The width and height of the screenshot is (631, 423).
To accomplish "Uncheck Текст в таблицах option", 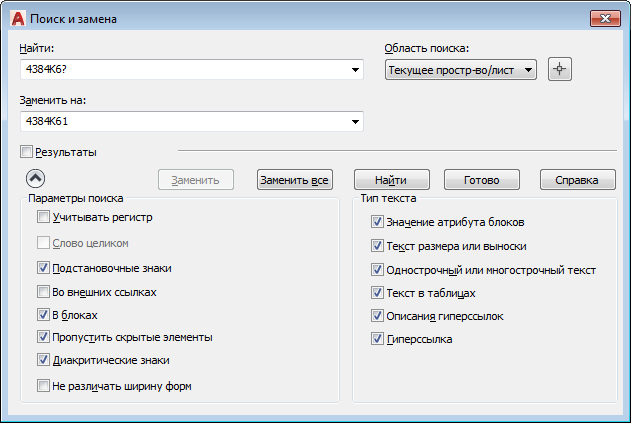I will click(x=377, y=294).
